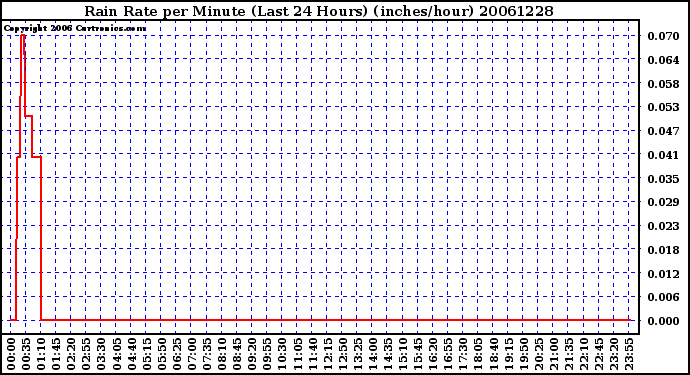Click the 09:20 time label

(252, 354)
